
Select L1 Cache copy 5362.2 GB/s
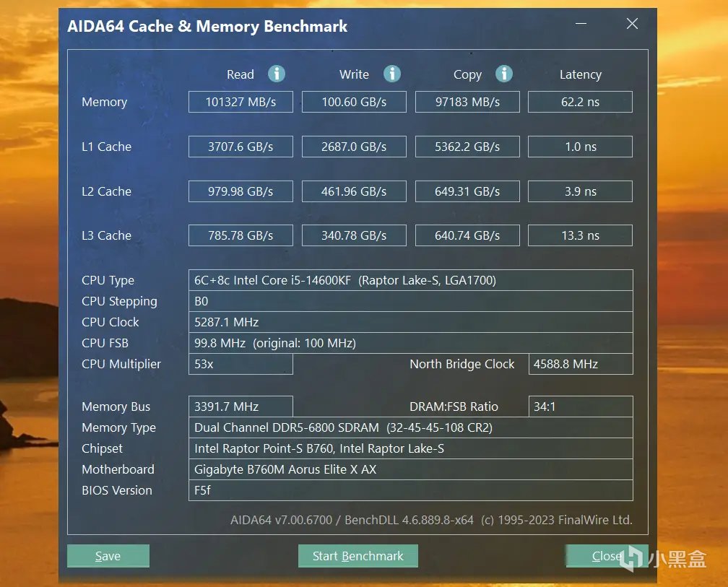[467, 147]
